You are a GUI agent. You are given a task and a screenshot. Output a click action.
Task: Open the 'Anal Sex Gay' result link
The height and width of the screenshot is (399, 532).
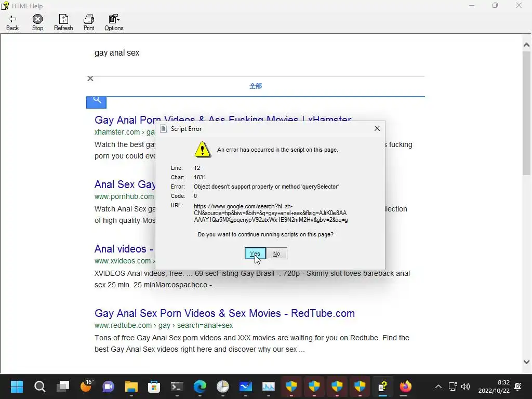[125, 184]
